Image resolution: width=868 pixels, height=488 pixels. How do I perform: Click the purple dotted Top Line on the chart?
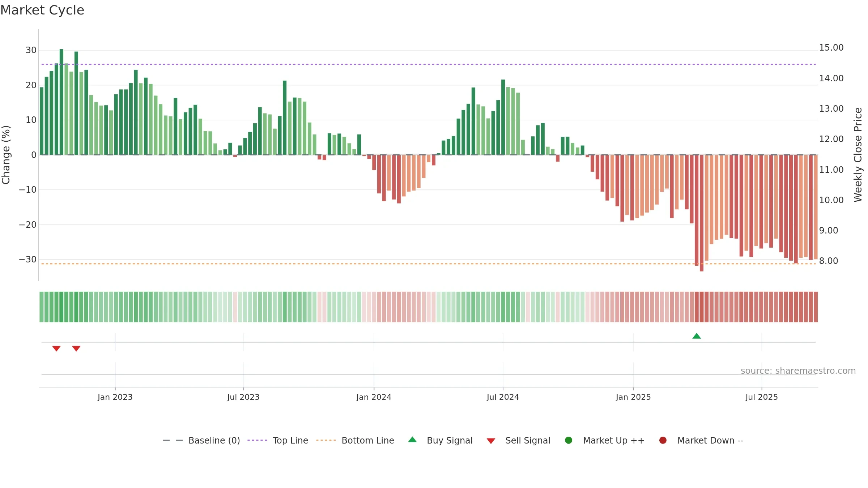click(x=429, y=64)
